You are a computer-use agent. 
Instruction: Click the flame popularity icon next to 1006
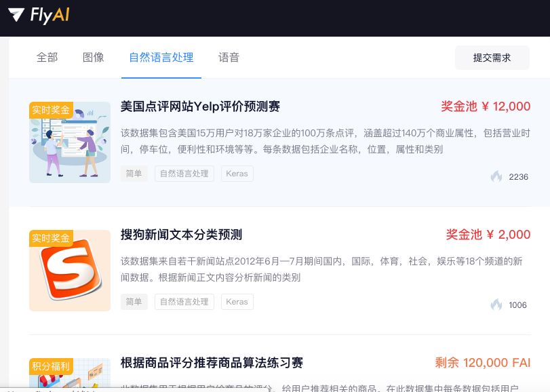click(x=496, y=305)
